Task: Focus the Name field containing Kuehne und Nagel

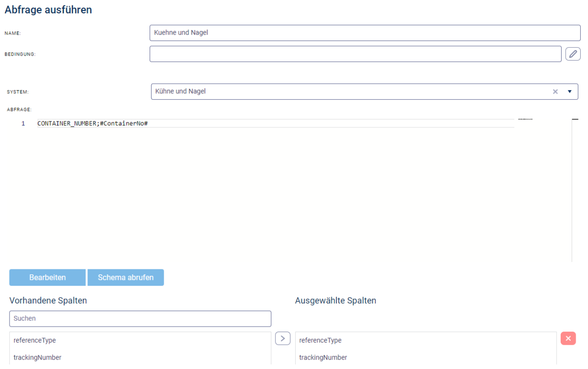Action: pyautogui.click(x=365, y=33)
